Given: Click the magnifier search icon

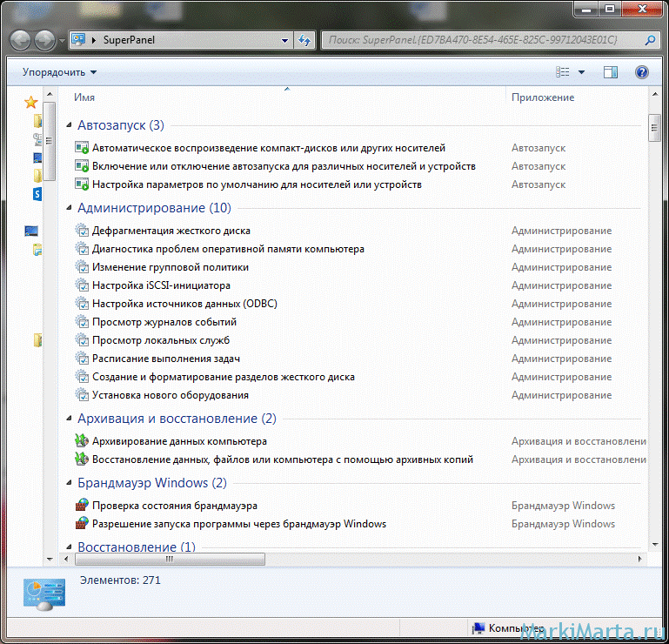Looking at the screenshot, I should coord(650,40).
